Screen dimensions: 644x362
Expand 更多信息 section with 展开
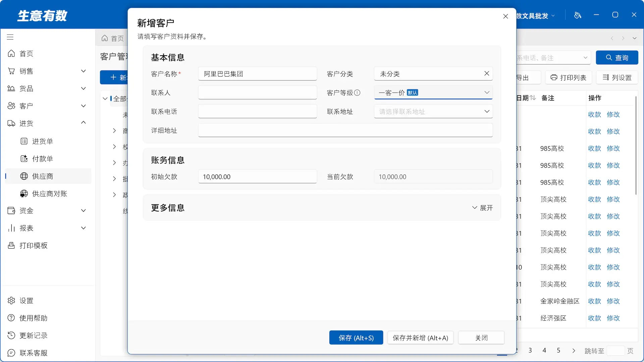pyautogui.click(x=482, y=208)
